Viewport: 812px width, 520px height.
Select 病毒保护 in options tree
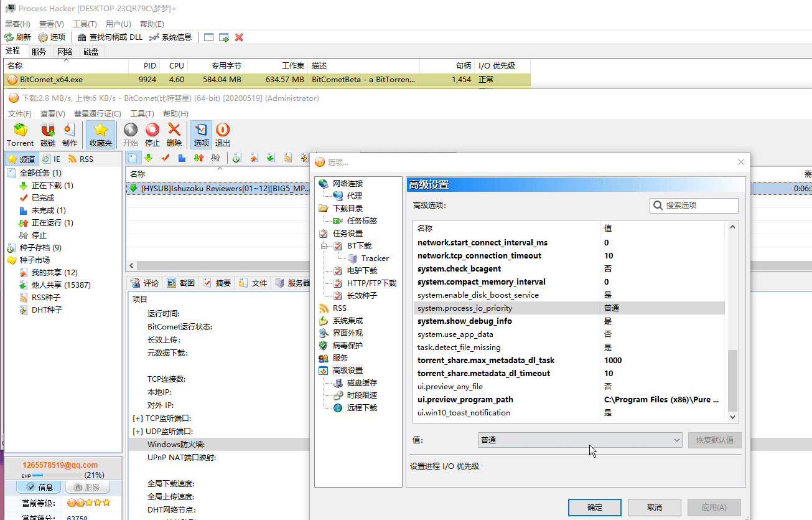coord(348,346)
